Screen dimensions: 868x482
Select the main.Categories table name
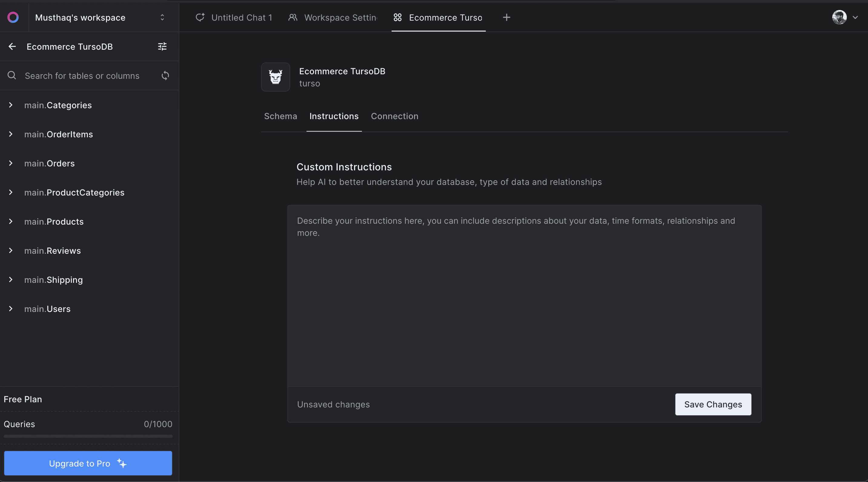tap(58, 105)
